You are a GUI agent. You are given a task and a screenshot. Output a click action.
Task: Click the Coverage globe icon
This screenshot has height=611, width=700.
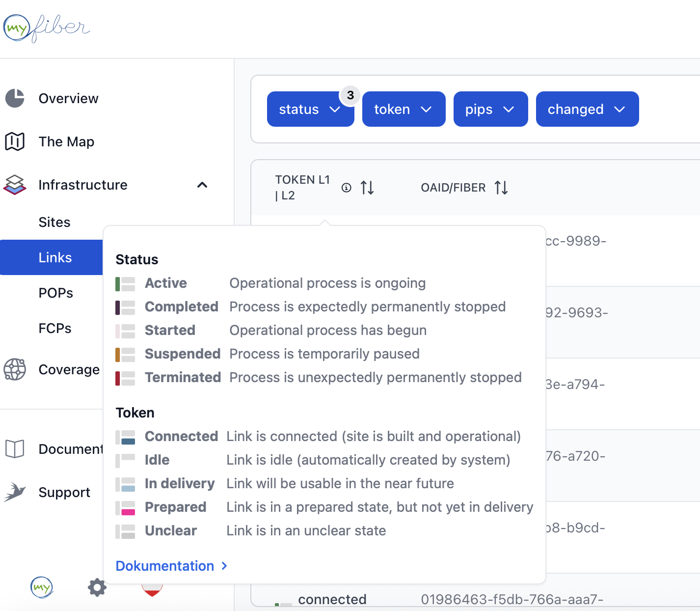point(15,369)
